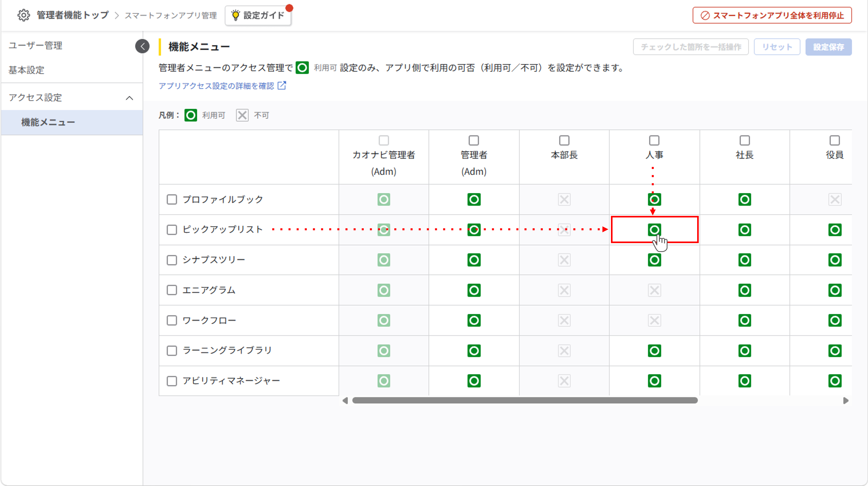Image resolution: width=868 pixels, height=486 pixels.
Task: Toggle ワークフロー access for 人事
Action: click(654, 320)
